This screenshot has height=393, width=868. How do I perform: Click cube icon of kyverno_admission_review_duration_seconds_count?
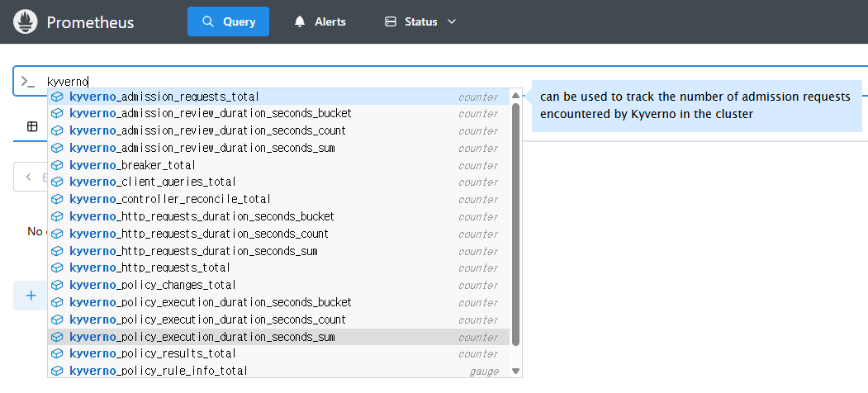coord(57,130)
